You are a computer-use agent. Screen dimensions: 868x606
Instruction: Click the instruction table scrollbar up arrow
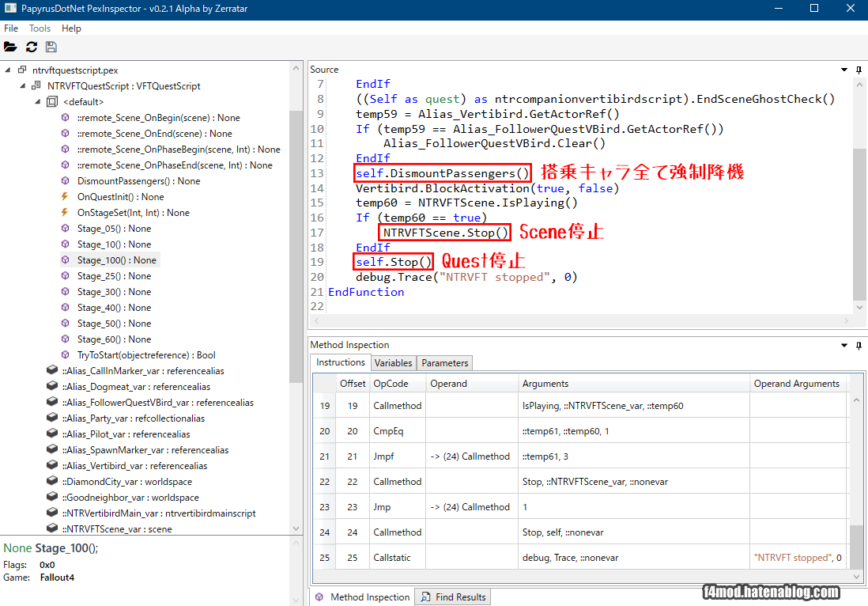click(x=856, y=400)
